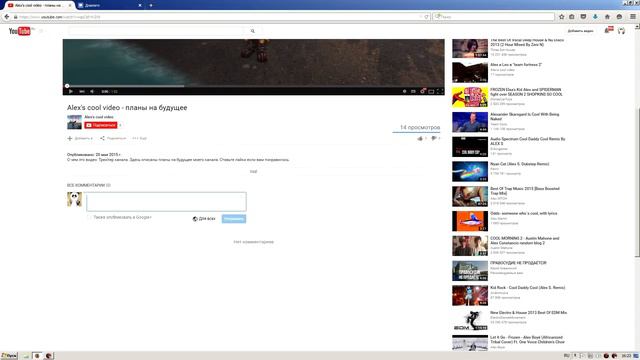
Task: Click the Firefox toolbar search box
Action: (x=493, y=17)
